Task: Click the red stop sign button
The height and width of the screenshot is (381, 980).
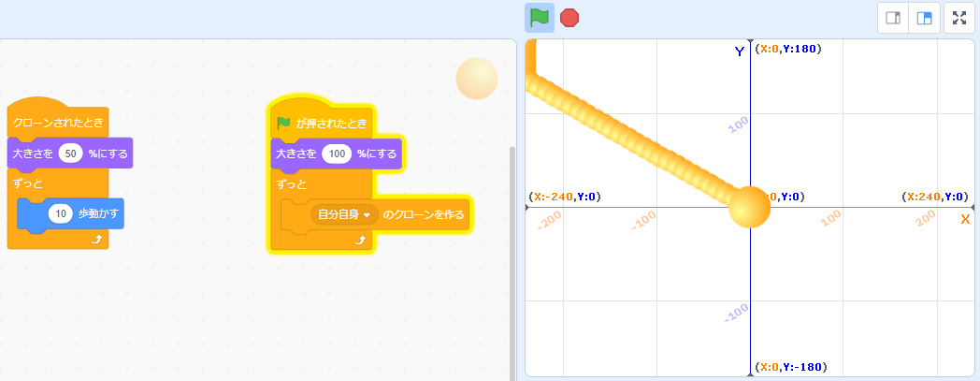Action: coord(569,18)
